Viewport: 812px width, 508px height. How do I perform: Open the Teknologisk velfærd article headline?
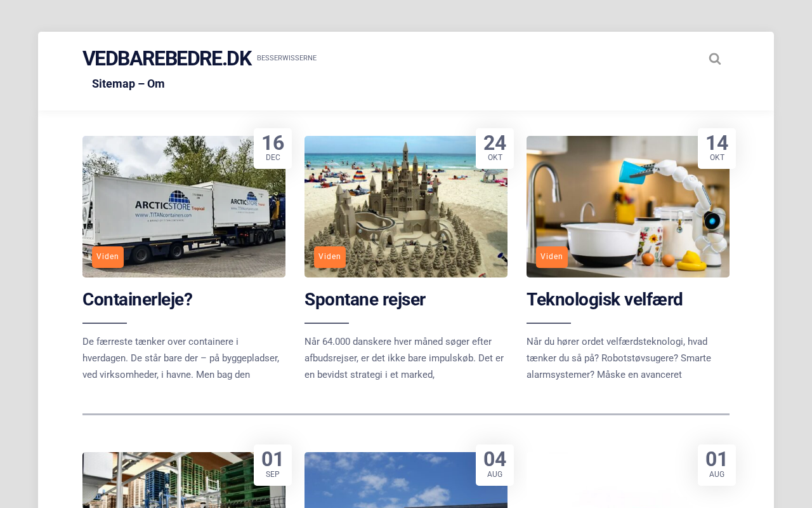(x=605, y=299)
